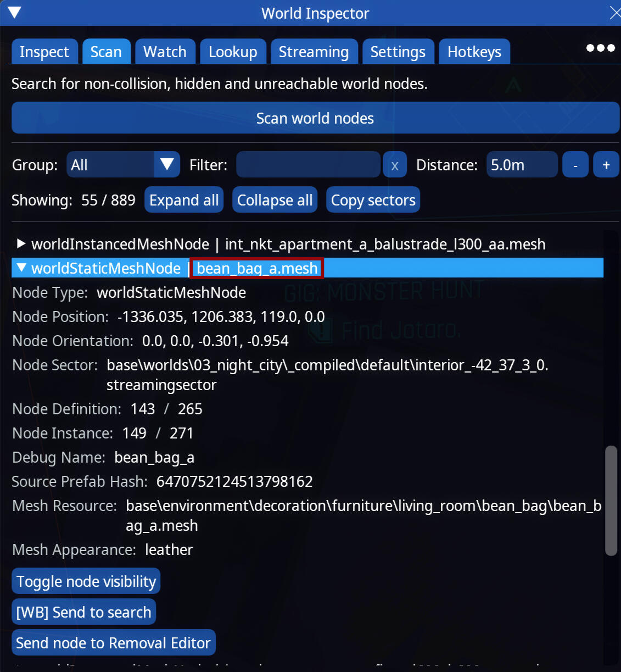Click the Distance value field

click(522, 165)
